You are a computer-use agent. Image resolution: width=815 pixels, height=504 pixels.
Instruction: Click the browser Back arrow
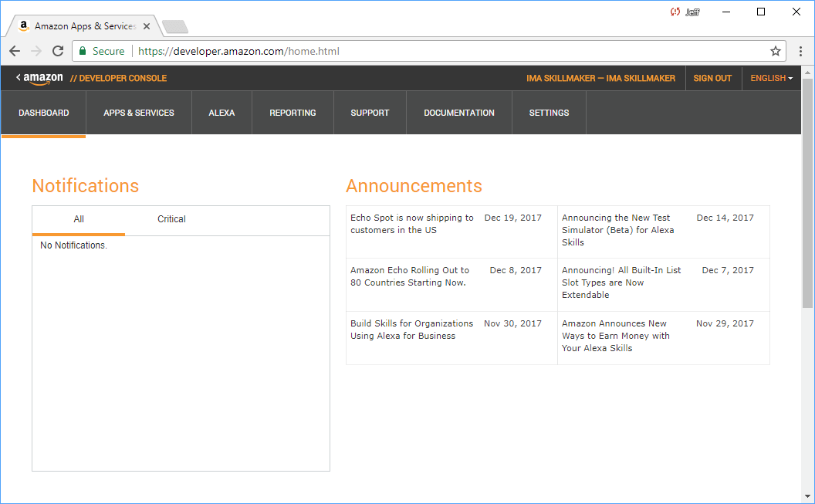point(15,51)
